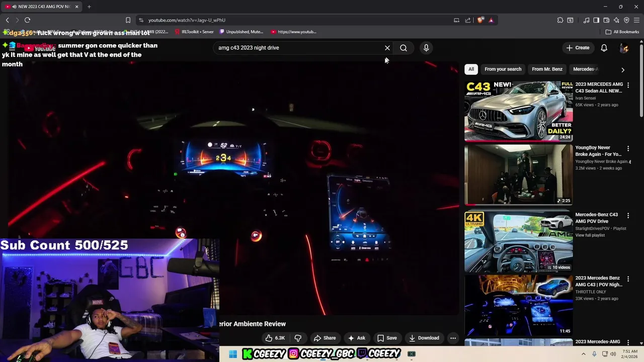Screen dimensions: 644x362
Task: Open a new browser tab with plus
Action: pyautogui.click(x=89, y=7)
